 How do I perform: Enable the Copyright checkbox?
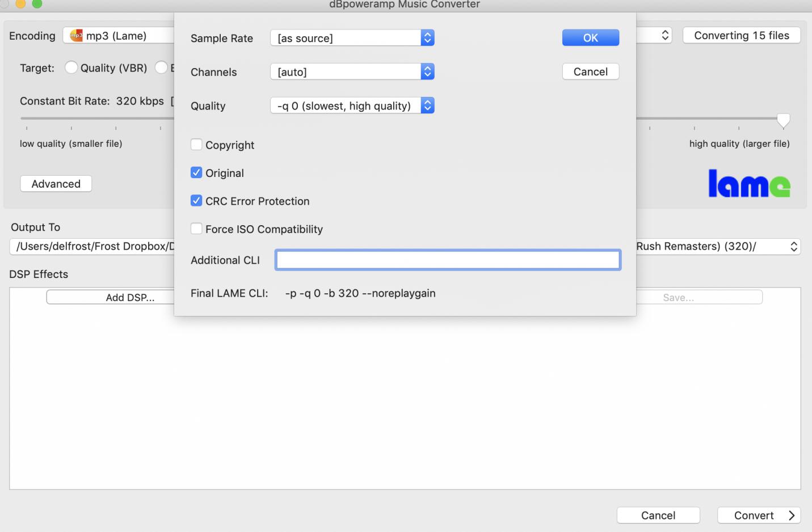pos(196,145)
